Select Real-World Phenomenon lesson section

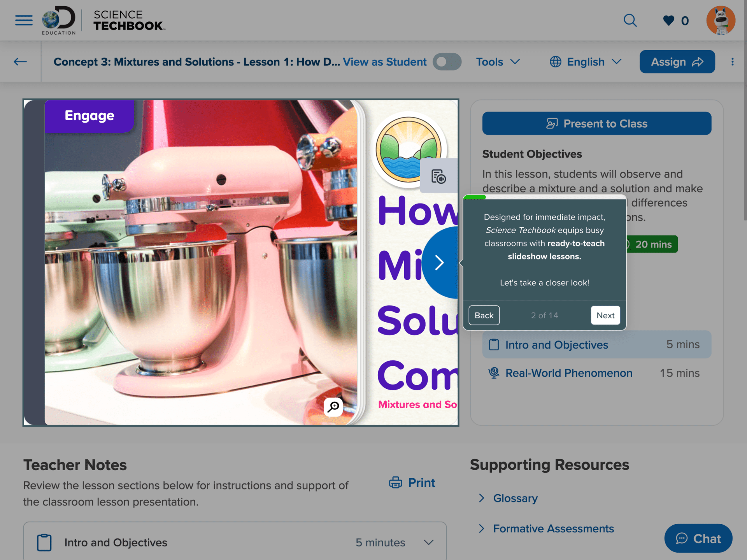coord(568,373)
